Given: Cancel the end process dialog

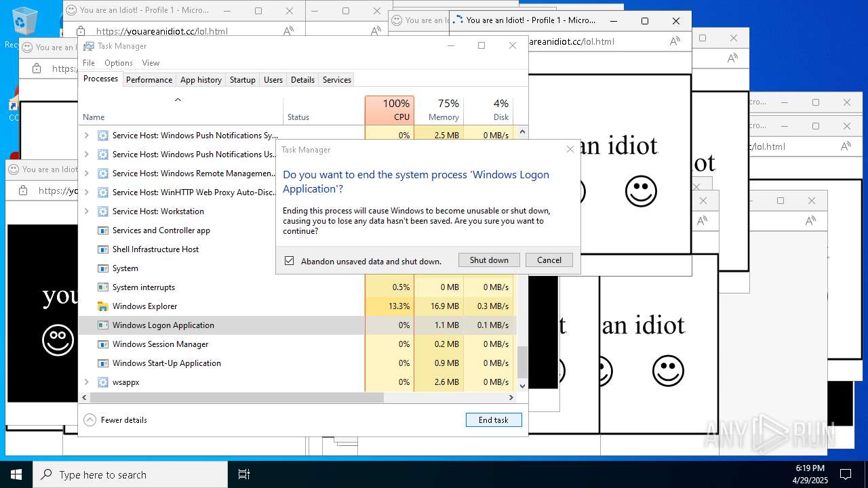Looking at the screenshot, I should [x=549, y=260].
